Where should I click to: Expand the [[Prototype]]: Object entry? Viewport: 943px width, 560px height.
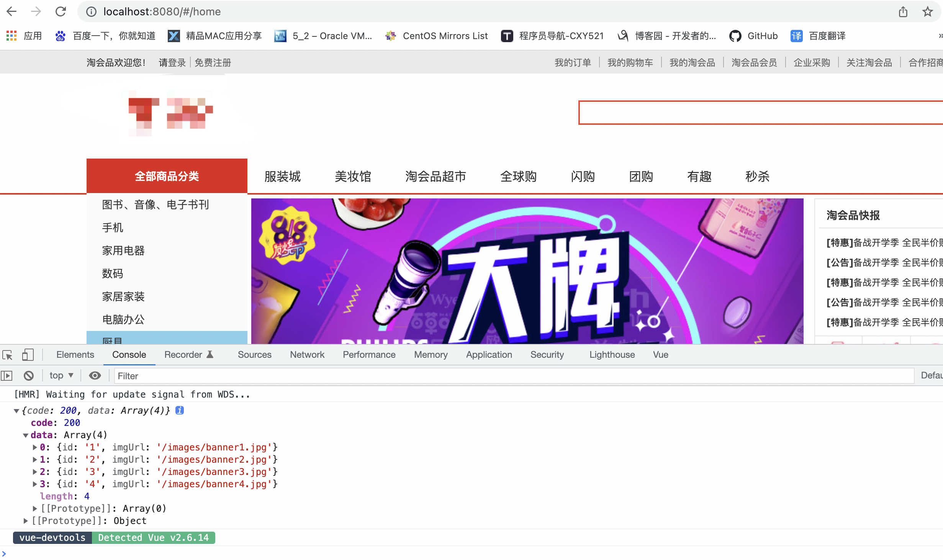[x=26, y=521]
